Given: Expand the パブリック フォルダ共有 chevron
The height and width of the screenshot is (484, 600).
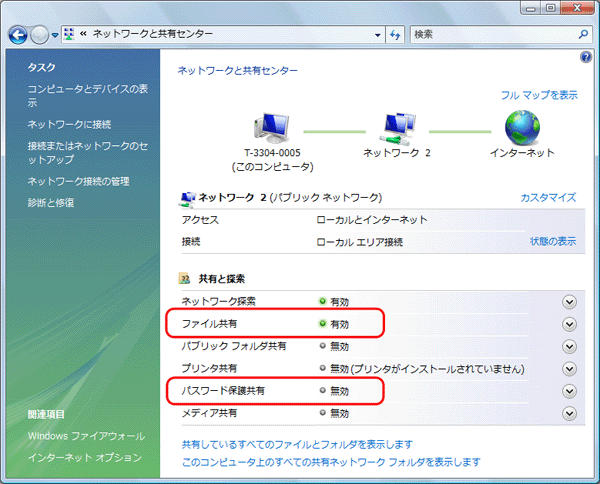Looking at the screenshot, I should [570, 346].
